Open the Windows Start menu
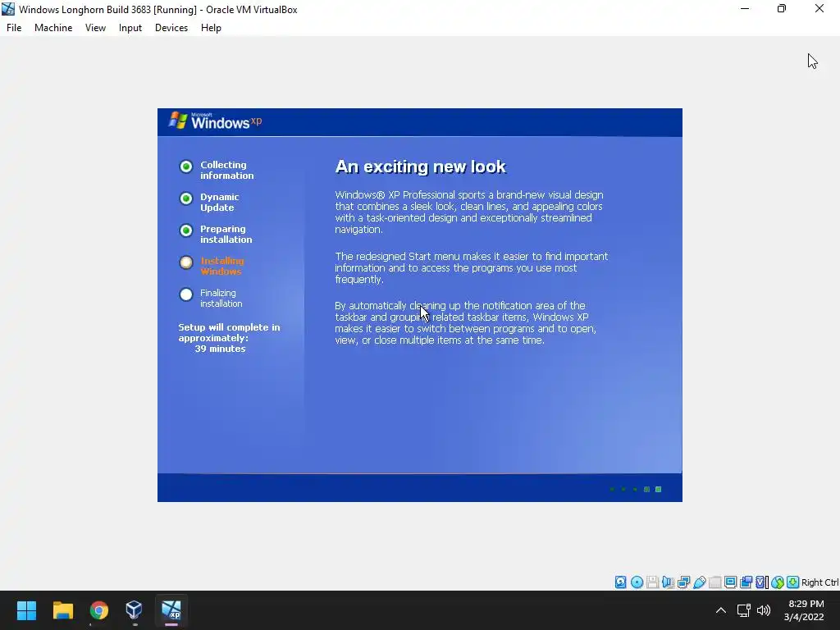The image size is (840, 630). 26,610
